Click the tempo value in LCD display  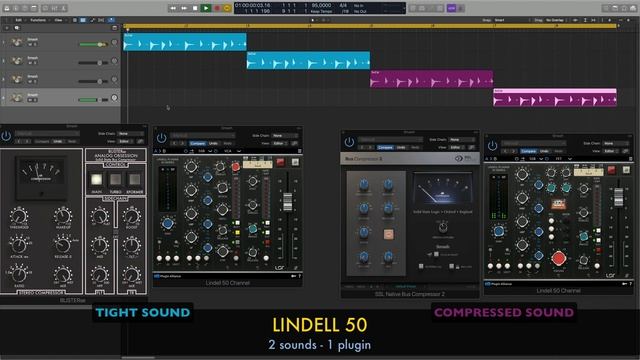point(321,5)
